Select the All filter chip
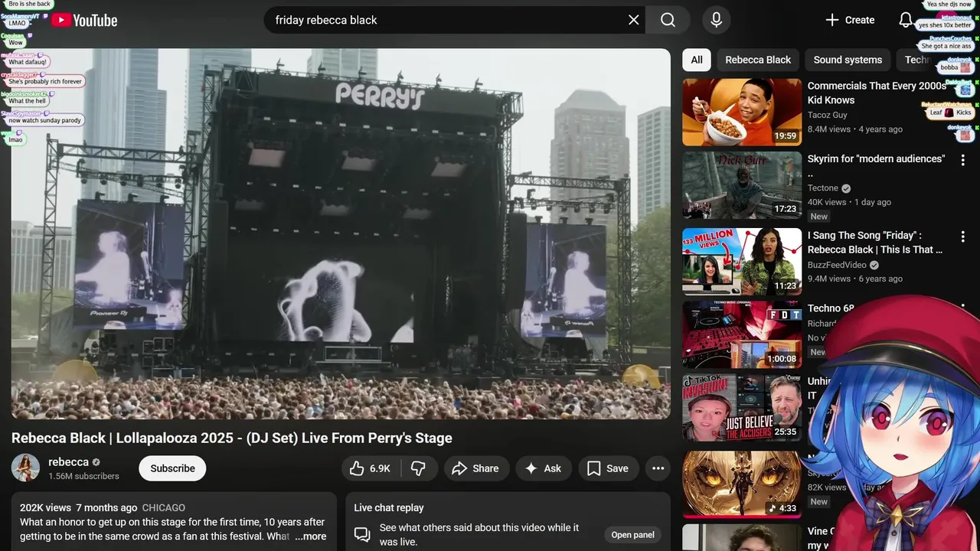 click(697, 60)
